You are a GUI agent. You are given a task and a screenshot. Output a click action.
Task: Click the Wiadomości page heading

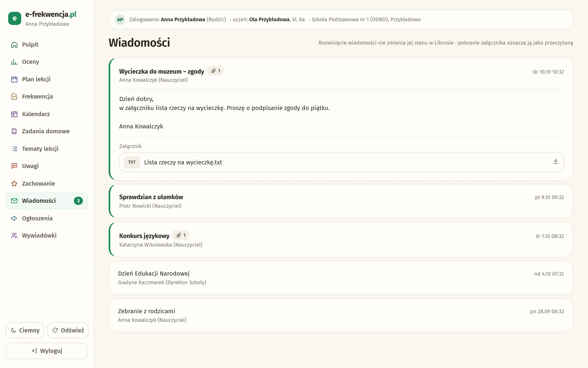[139, 43]
